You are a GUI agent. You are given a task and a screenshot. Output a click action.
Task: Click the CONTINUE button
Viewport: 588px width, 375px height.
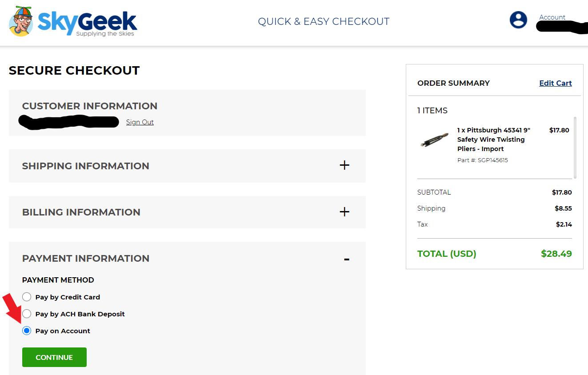pos(54,357)
